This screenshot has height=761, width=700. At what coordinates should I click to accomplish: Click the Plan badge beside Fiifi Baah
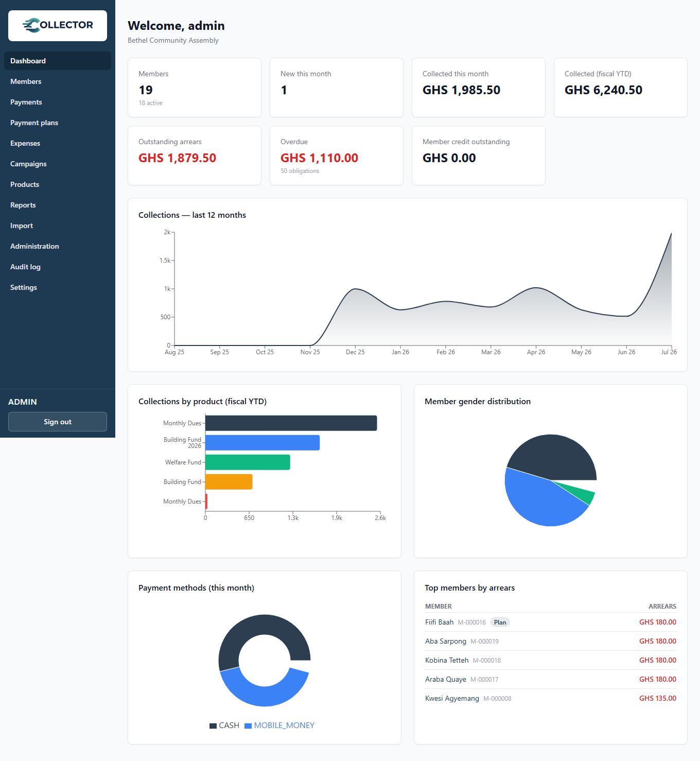tap(500, 622)
